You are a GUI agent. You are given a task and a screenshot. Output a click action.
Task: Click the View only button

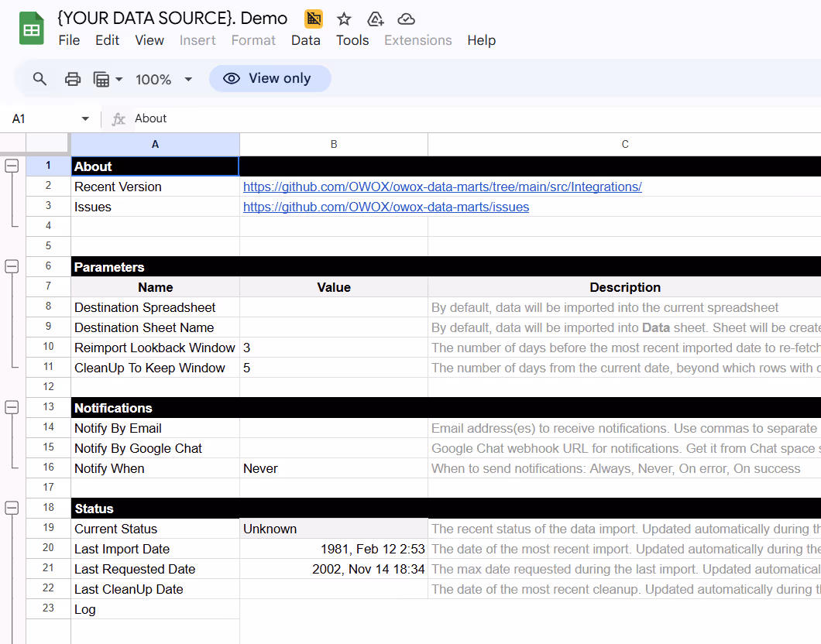(x=270, y=78)
